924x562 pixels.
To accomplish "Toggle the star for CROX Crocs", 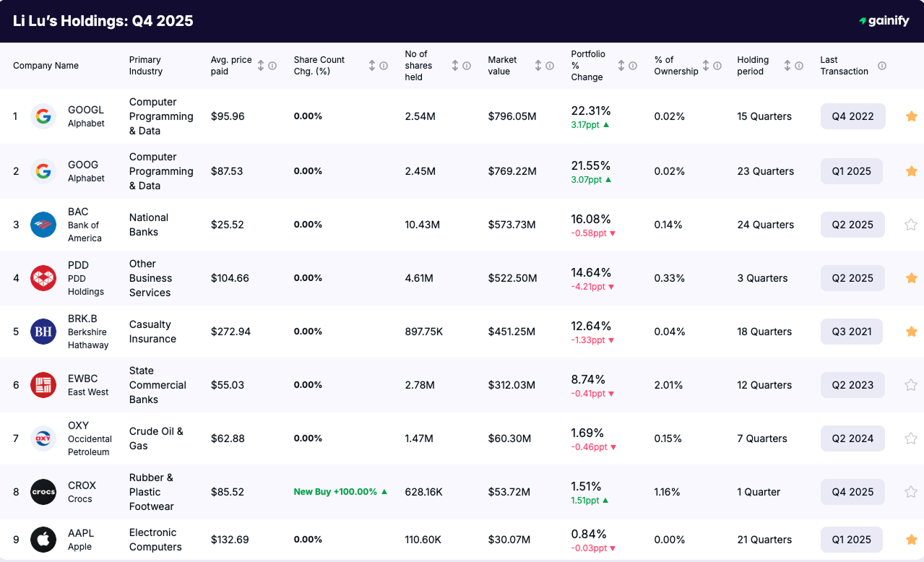I will (911, 491).
